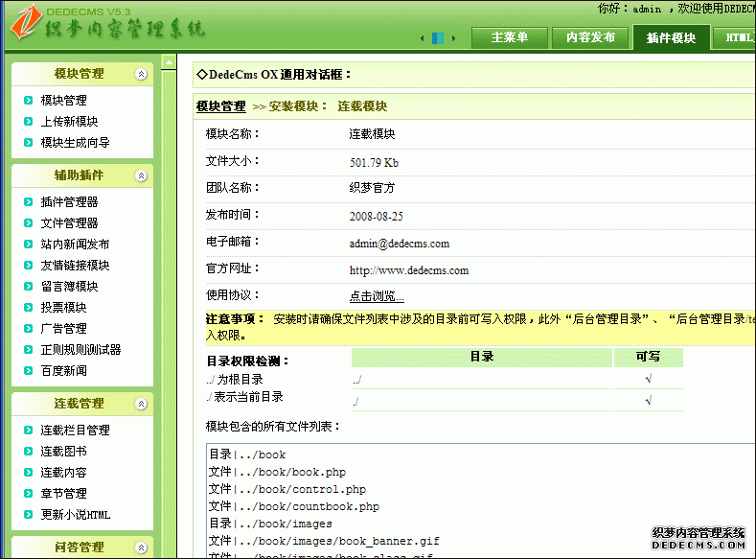Collapse the 辅助插件 sidebar section
Screen dimensions: 756x559
click(x=141, y=176)
